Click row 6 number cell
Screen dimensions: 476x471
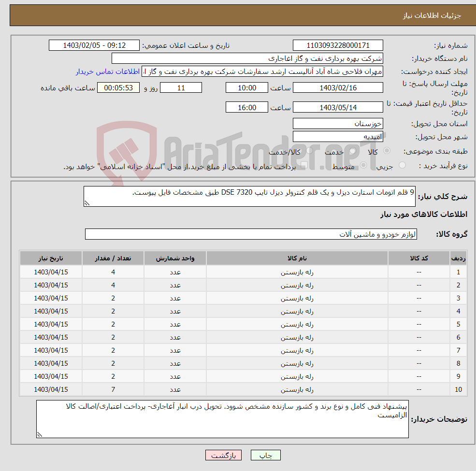(458, 338)
